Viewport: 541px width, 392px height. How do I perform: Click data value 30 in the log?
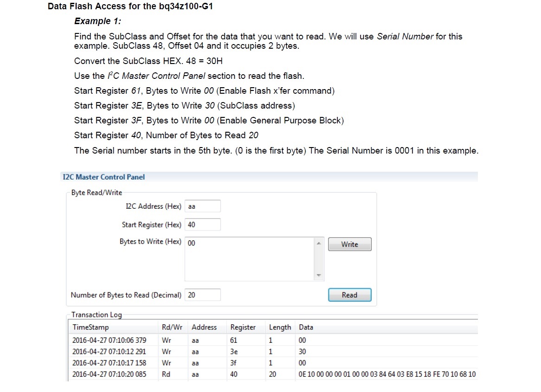coord(302,352)
